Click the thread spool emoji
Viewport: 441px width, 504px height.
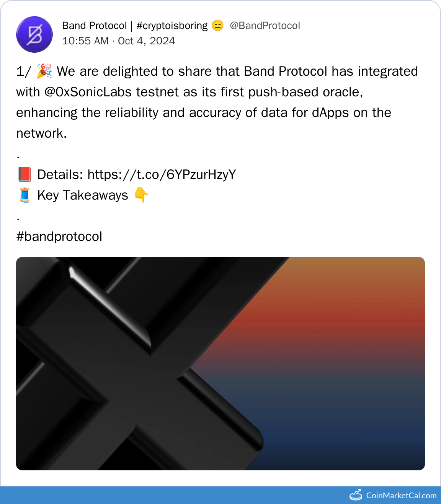click(x=24, y=195)
